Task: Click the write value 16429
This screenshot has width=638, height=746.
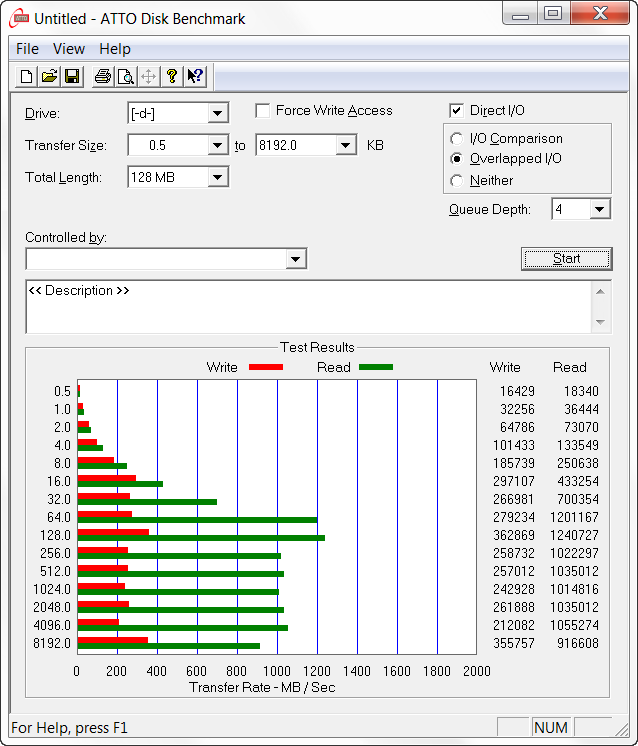Action: click(517, 391)
